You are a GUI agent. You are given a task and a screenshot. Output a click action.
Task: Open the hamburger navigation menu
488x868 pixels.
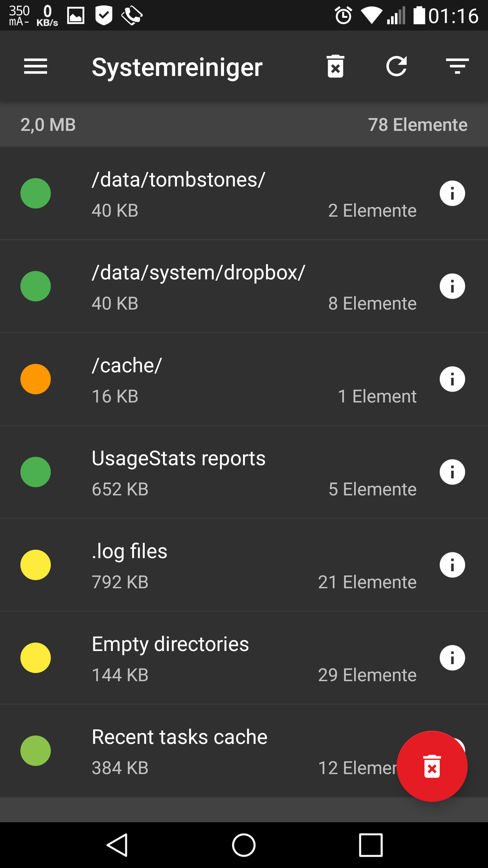coord(36,66)
